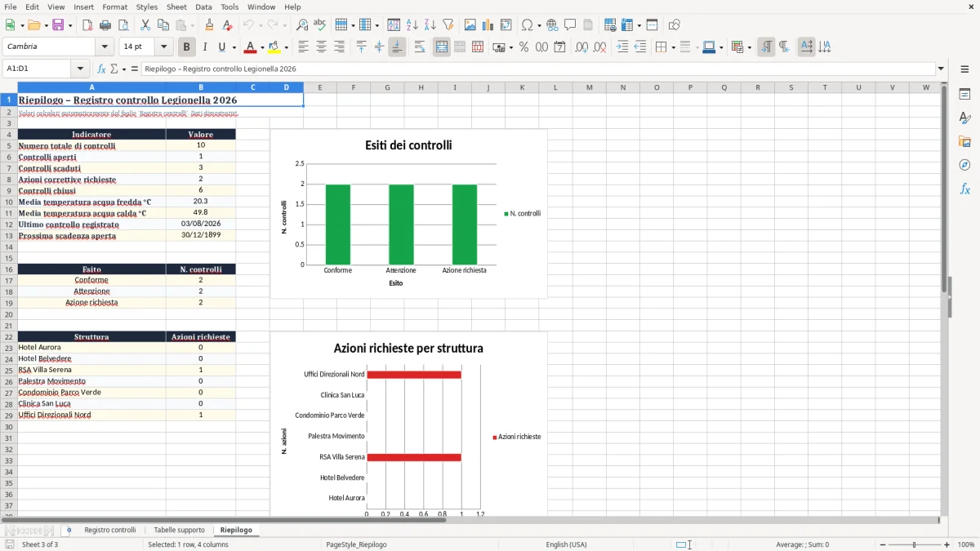
Task: Click the Cut scissors icon
Action: (x=145, y=25)
